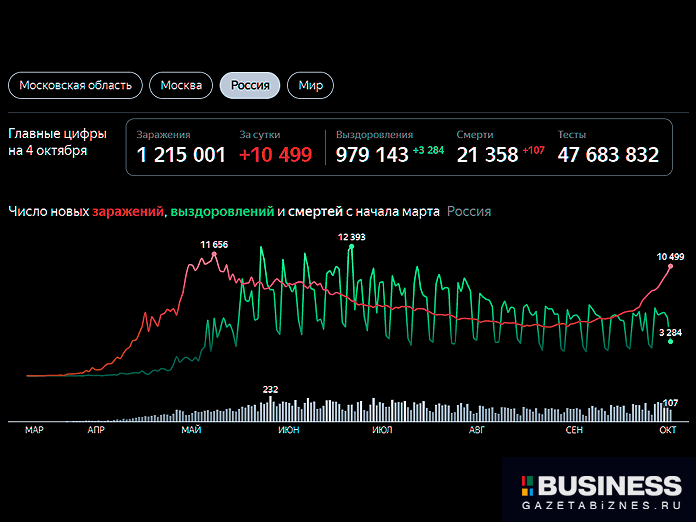
Task: Click the 10 499 infections endpoint dot
Action: click(670, 267)
